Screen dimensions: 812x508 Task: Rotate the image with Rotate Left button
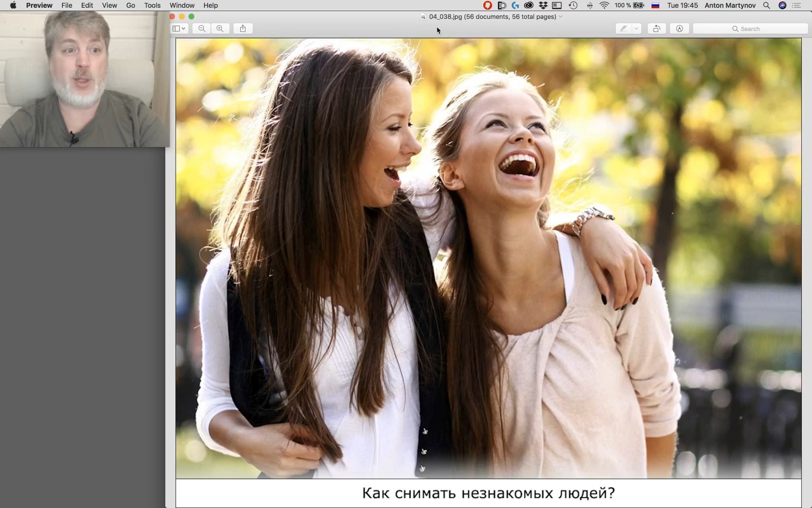pyautogui.click(x=656, y=29)
